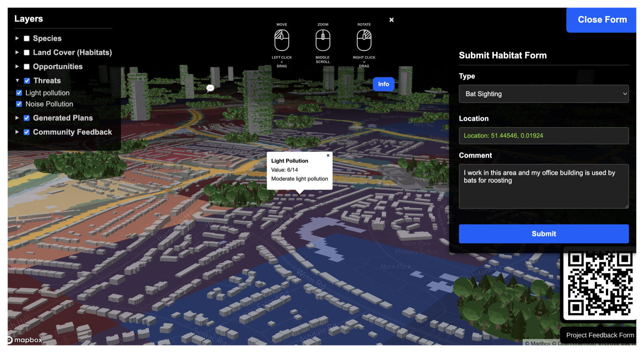Click the blue Info button

coord(384,84)
